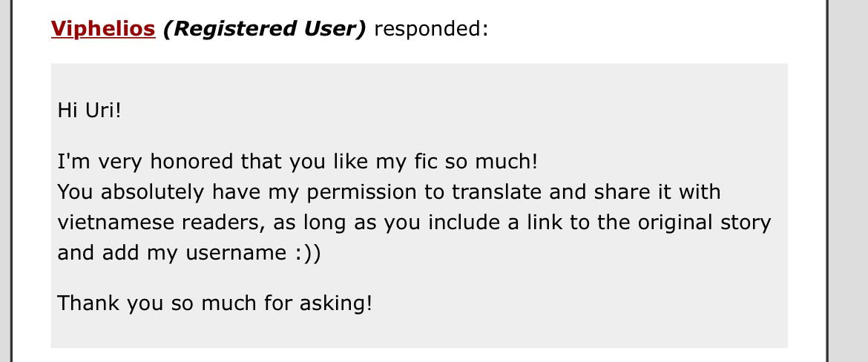The width and height of the screenshot is (868, 362).
Task: Click the word "honored" in the reply
Action: [x=191, y=162]
